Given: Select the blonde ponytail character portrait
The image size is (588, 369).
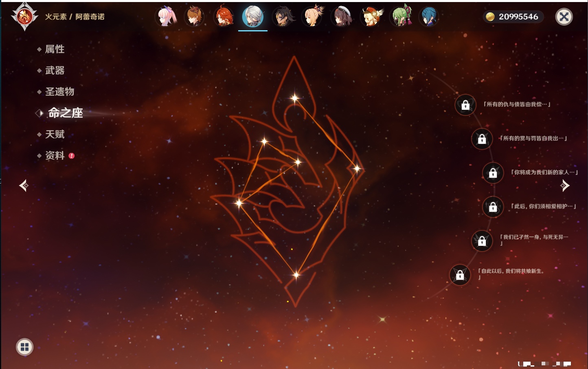Looking at the screenshot, I should [x=312, y=17].
